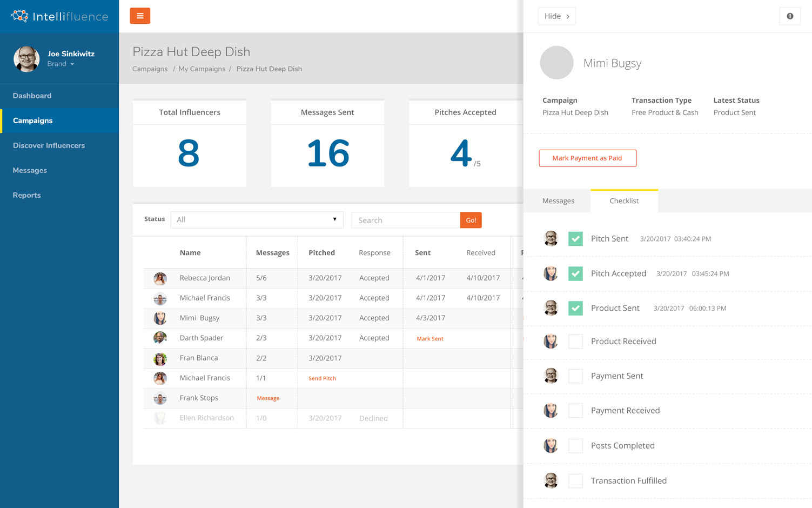Click the Received column header
The image size is (812, 508).
click(481, 252)
